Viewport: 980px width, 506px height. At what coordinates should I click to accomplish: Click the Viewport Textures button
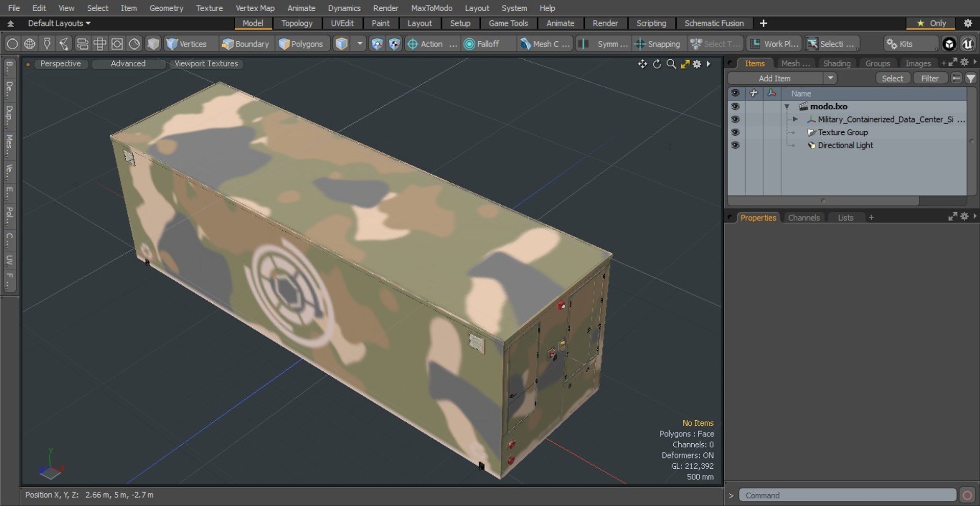tap(206, 63)
